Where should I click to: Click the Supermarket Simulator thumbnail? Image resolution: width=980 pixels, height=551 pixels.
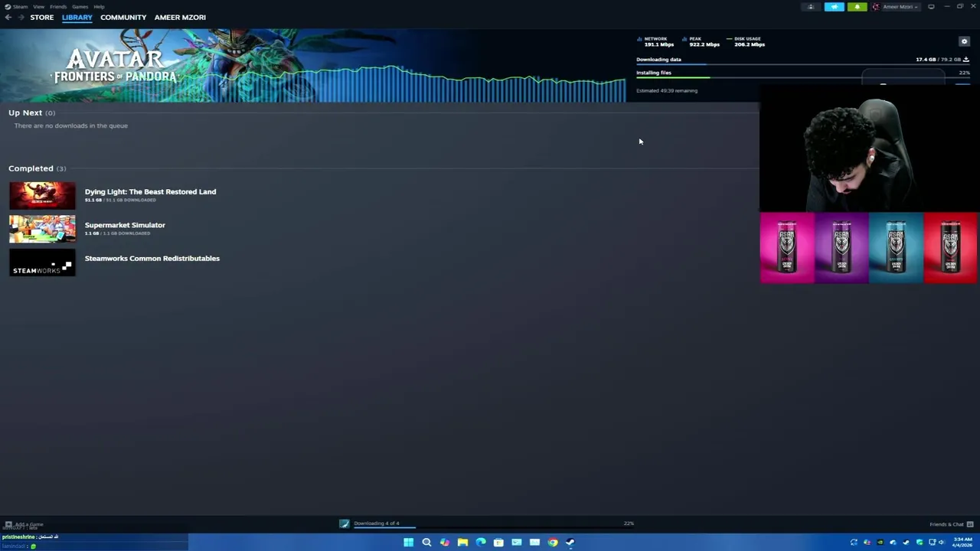tap(42, 229)
